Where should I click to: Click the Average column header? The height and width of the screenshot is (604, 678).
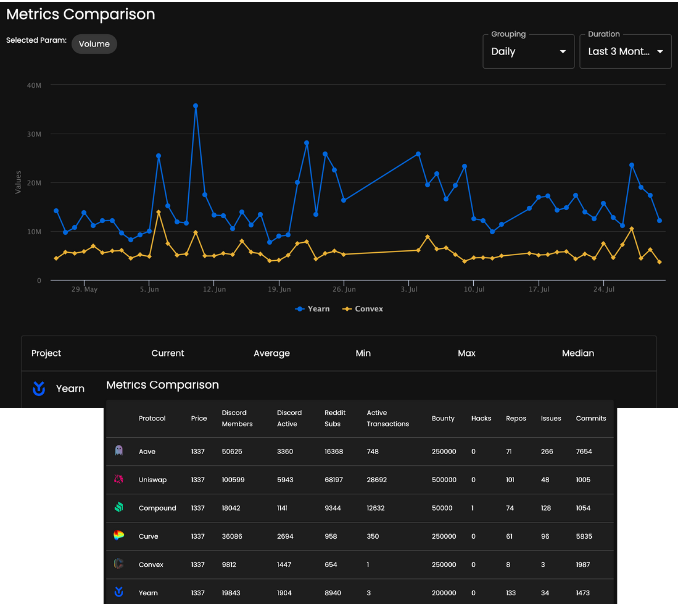coord(271,353)
